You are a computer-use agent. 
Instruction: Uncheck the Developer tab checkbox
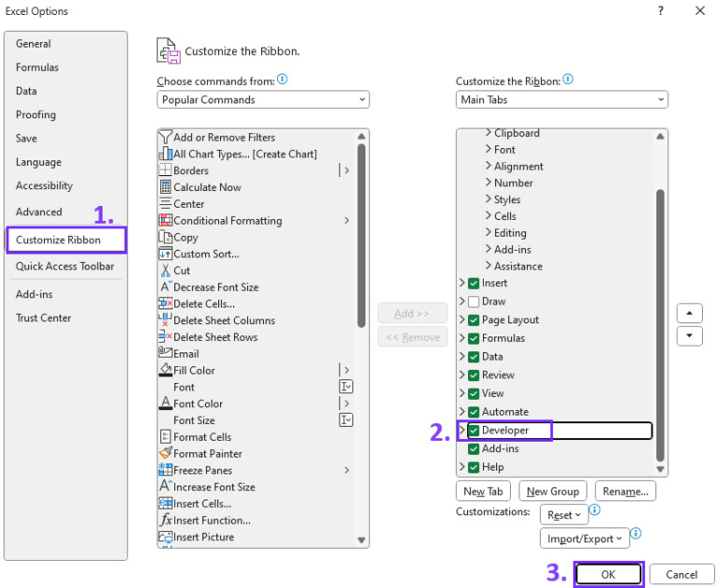coord(474,431)
